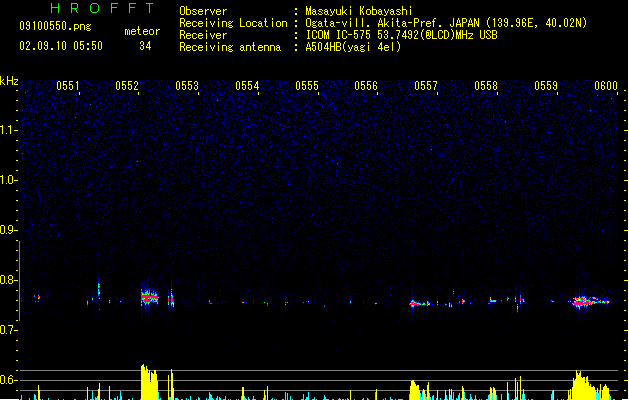Click the meteor echo trail below 0557

pos(420,304)
